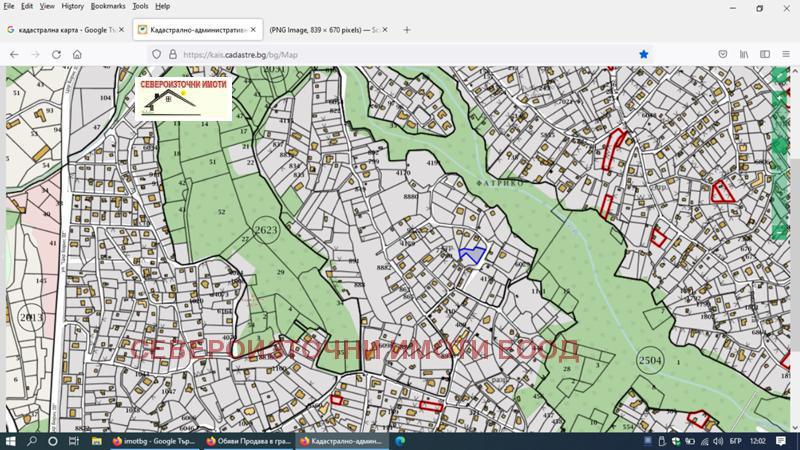Open the Pocket save icon
800x450 pixels.
(x=722, y=54)
